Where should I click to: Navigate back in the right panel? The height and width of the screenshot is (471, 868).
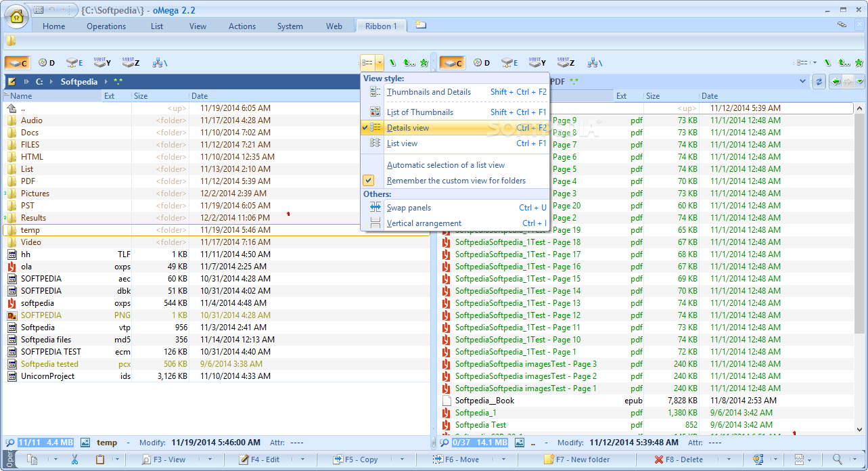837,82
